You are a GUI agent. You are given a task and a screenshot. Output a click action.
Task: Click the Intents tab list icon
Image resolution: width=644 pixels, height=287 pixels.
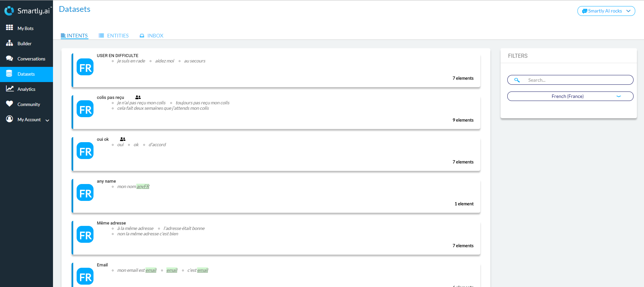point(63,35)
